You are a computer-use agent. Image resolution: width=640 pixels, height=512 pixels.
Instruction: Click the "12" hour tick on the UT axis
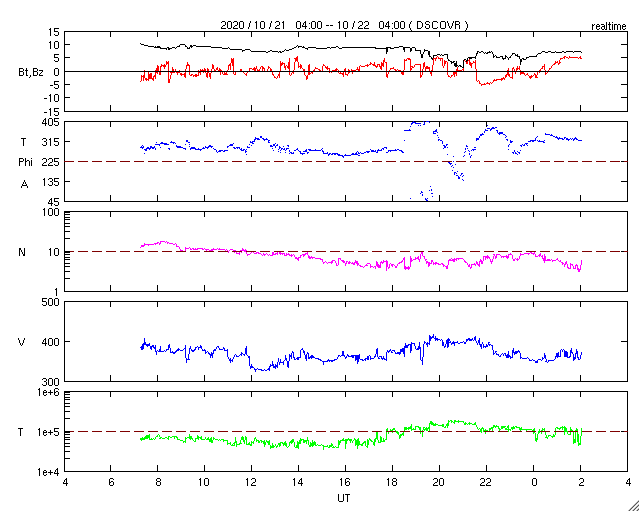click(x=251, y=483)
